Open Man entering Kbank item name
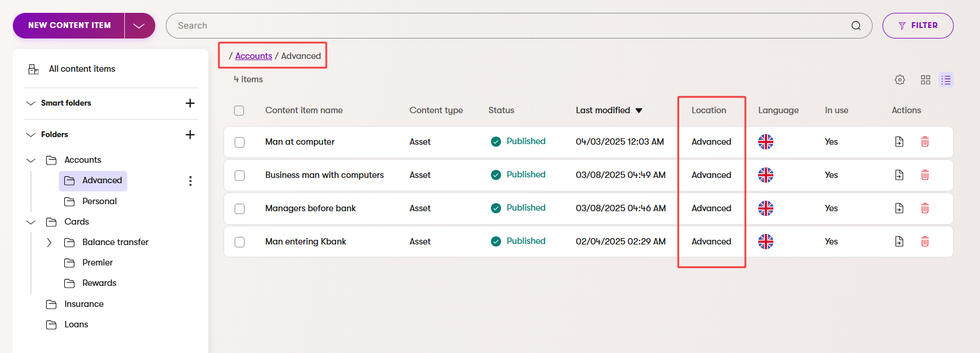The height and width of the screenshot is (353, 980). pos(306,242)
